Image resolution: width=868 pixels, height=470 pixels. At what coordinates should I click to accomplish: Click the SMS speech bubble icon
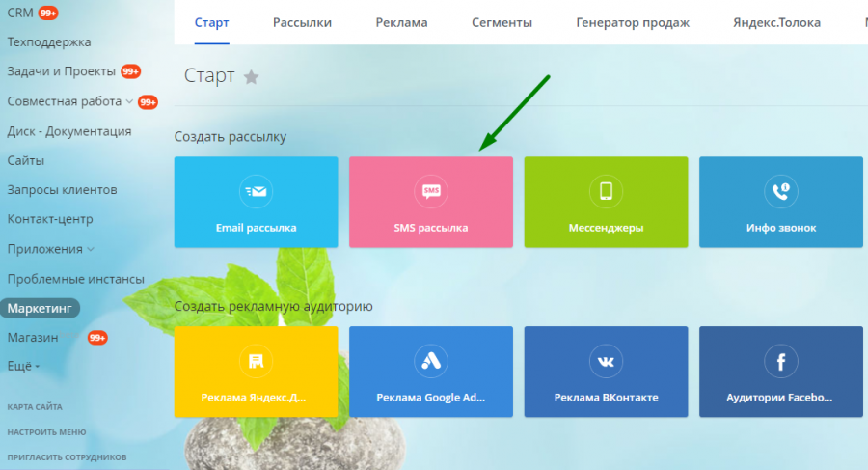pyautogui.click(x=431, y=191)
